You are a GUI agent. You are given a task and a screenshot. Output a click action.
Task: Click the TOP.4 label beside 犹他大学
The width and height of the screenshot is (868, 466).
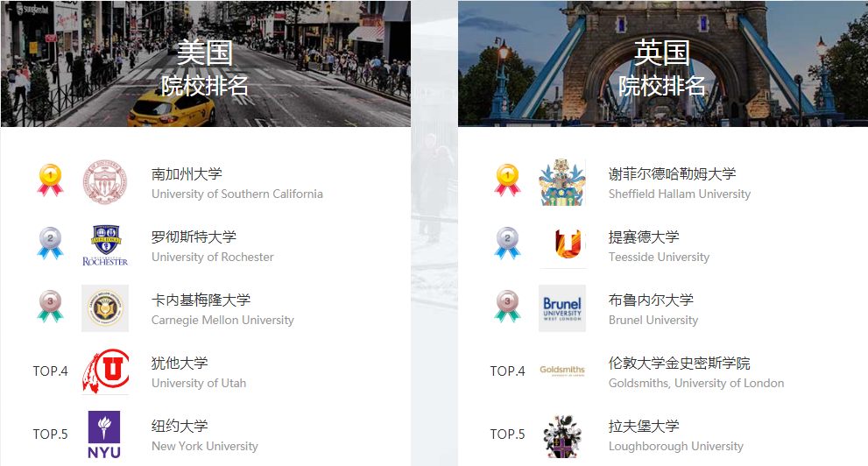tap(51, 371)
